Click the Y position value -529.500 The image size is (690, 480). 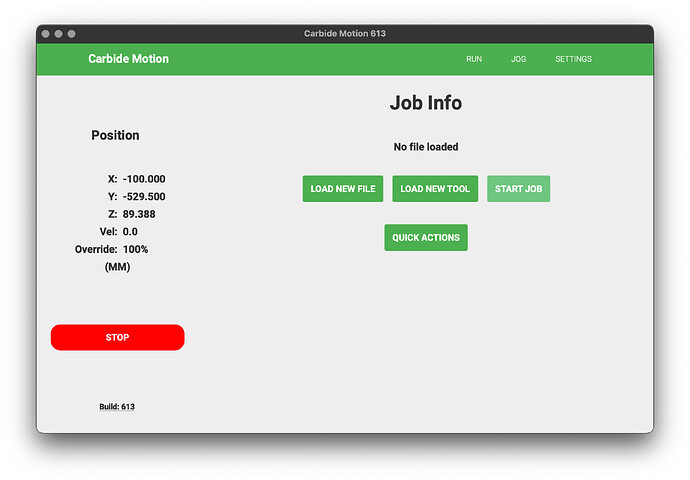click(144, 197)
